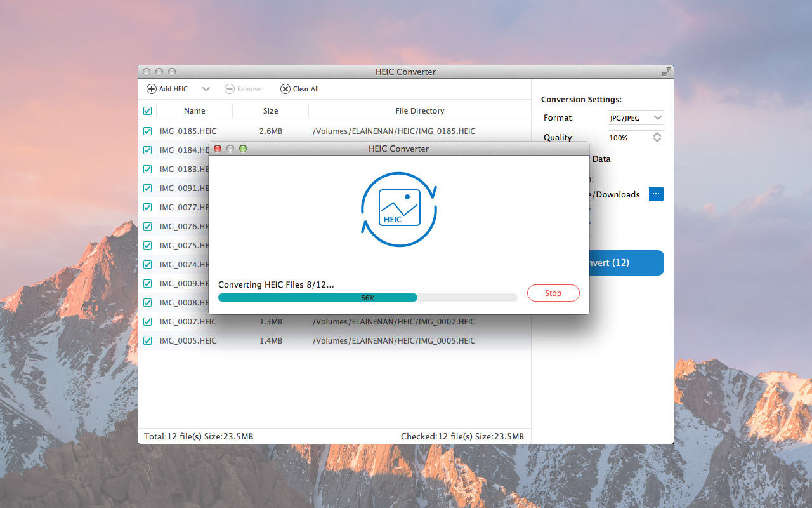Click the Converting HEIC Files 8/12 label
Screen dimensions: 812x508
[x=276, y=284]
